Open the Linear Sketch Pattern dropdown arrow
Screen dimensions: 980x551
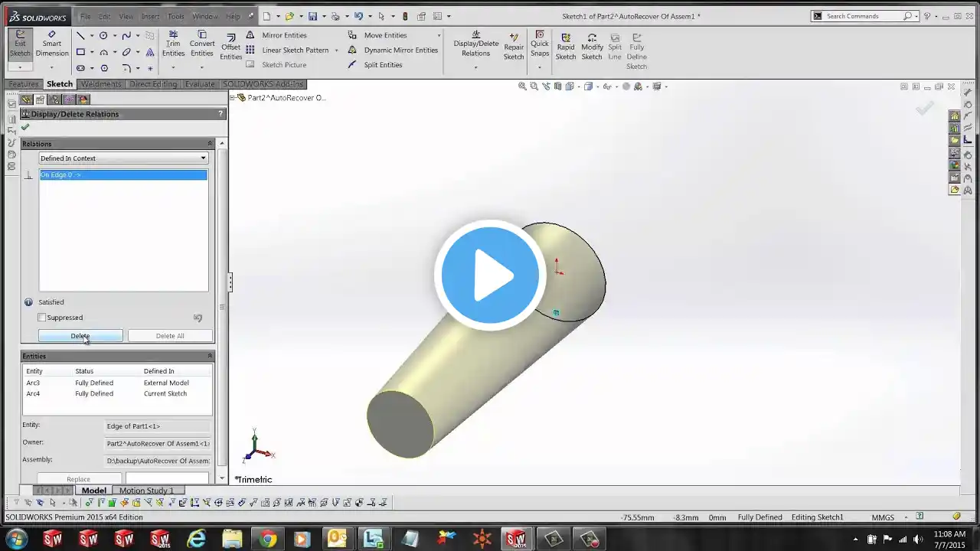tap(336, 51)
